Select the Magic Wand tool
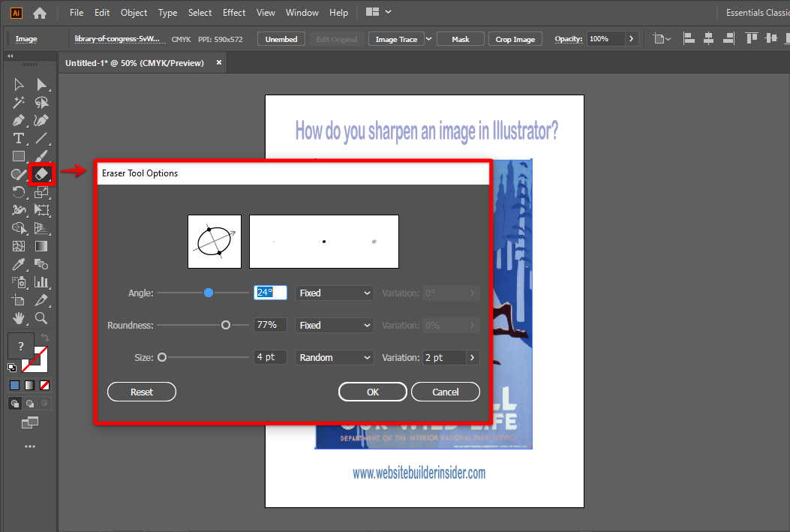The height and width of the screenshot is (532, 790). (19, 103)
